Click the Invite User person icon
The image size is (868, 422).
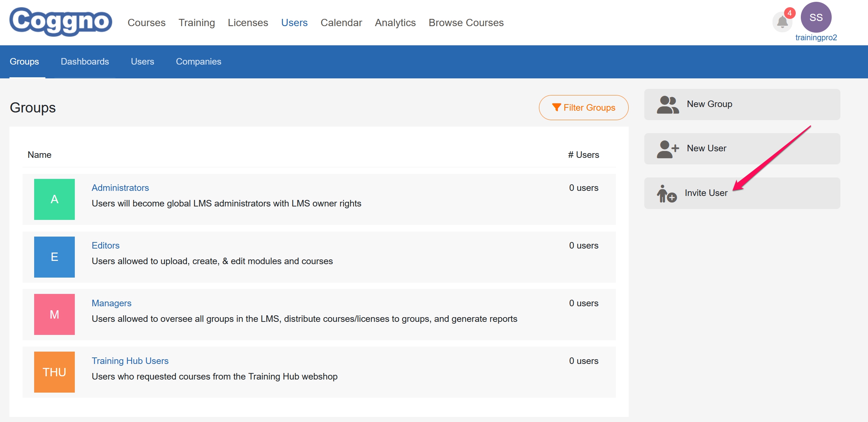(x=666, y=193)
